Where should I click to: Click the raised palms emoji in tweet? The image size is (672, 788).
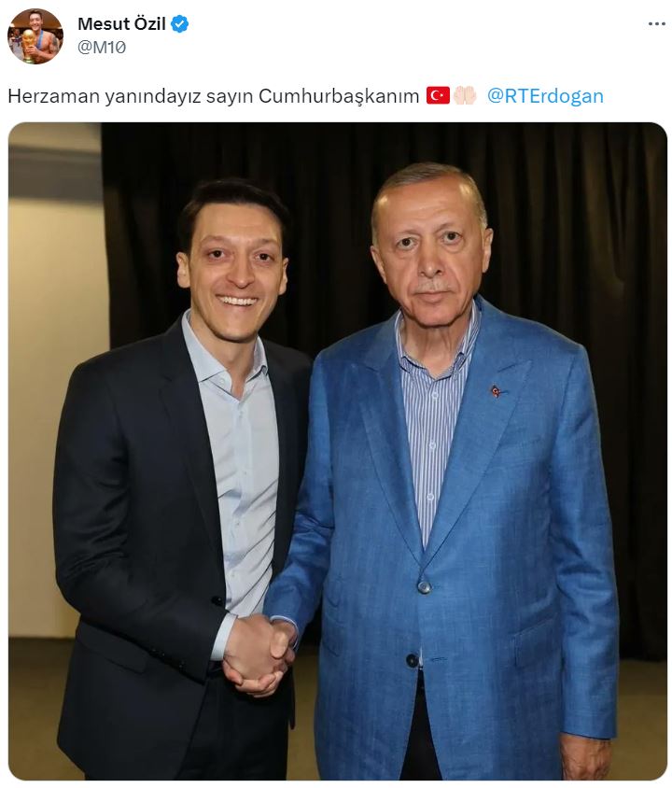[465, 95]
